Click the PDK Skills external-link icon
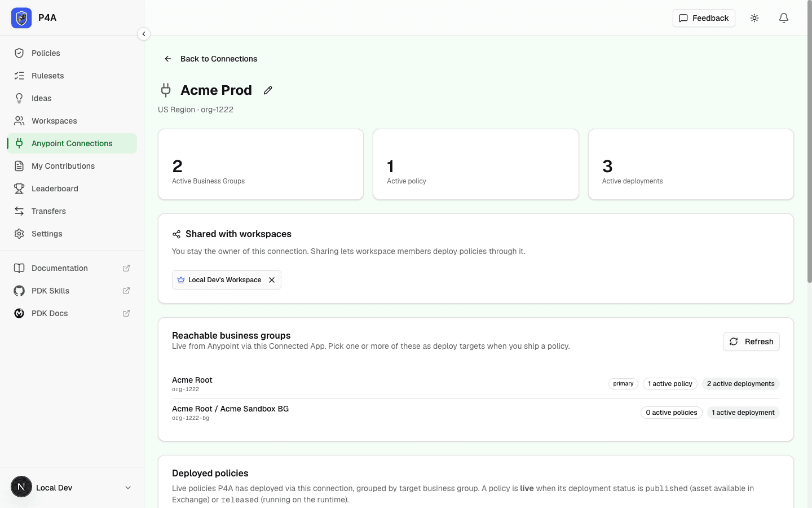This screenshot has height=508, width=812. coord(126,291)
